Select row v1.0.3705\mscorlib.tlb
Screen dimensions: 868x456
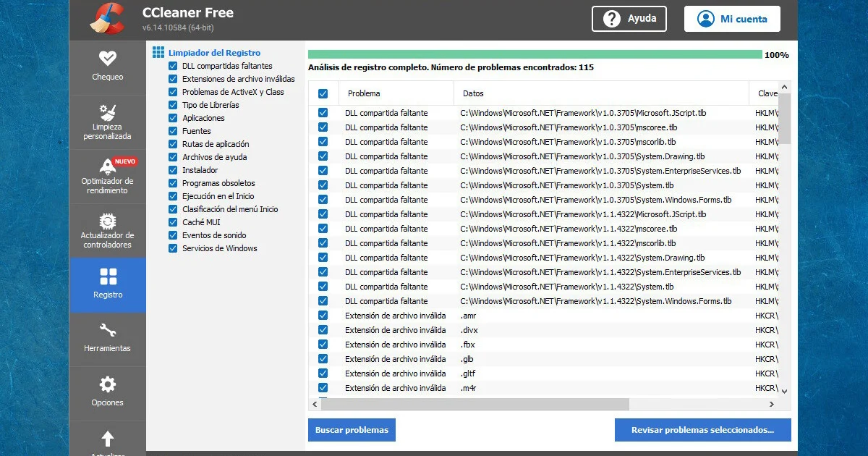point(543,142)
